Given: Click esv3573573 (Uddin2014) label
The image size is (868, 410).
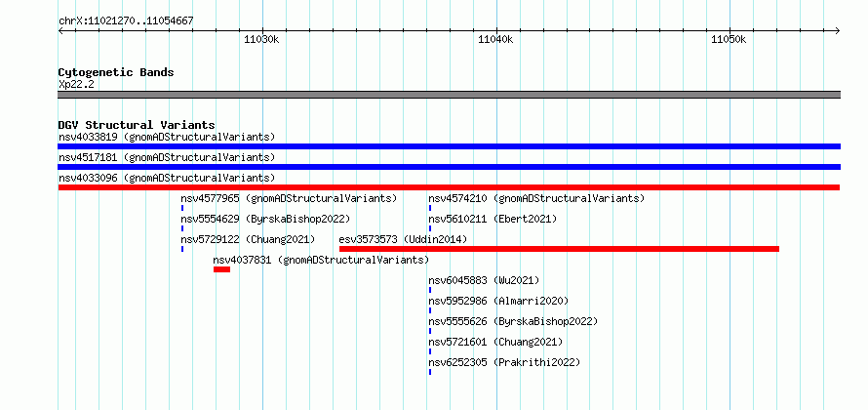Looking at the screenshot, I should pyautogui.click(x=403, y=239).
